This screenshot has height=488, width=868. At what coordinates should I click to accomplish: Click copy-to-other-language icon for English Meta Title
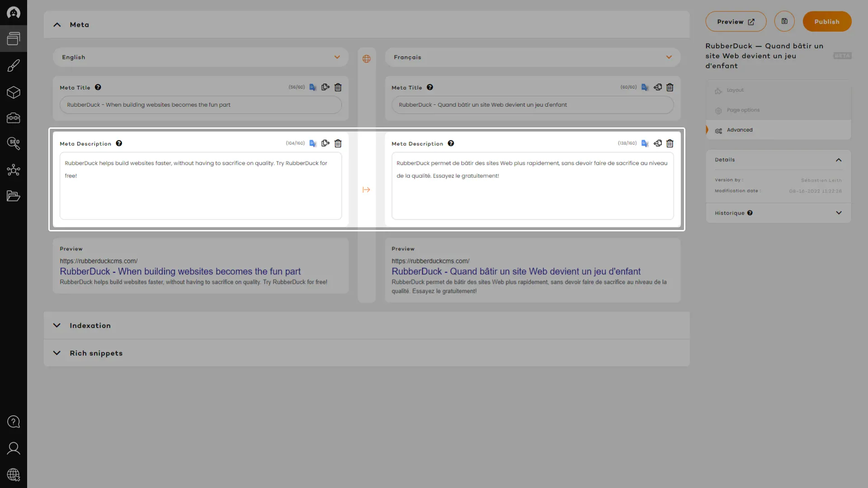coord(325,87)
